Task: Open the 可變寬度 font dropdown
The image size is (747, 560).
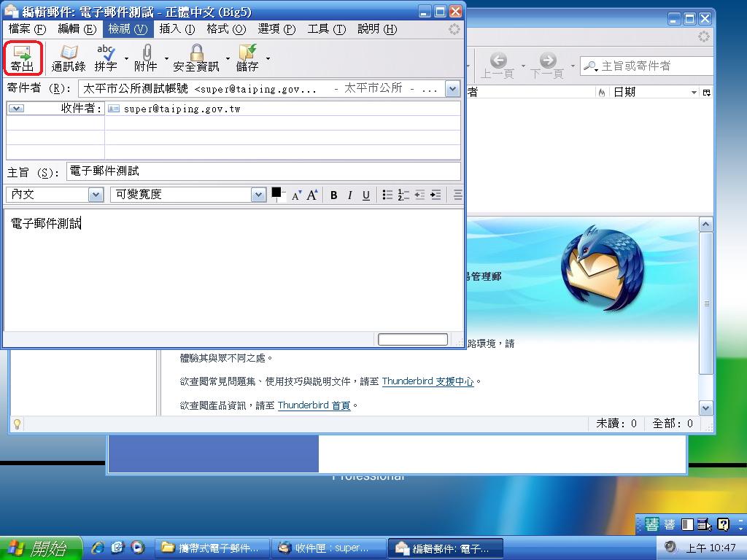Action: (258, 195)
